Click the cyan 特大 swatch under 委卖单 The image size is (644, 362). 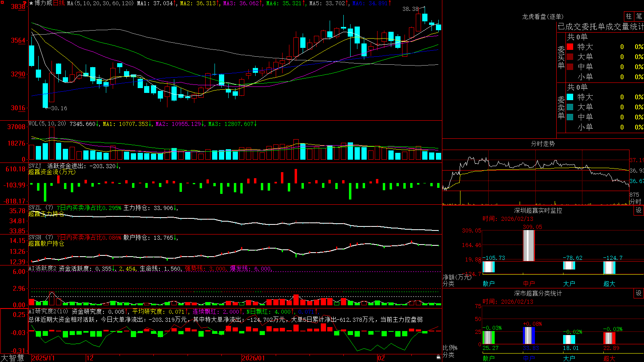coord(570,97)
